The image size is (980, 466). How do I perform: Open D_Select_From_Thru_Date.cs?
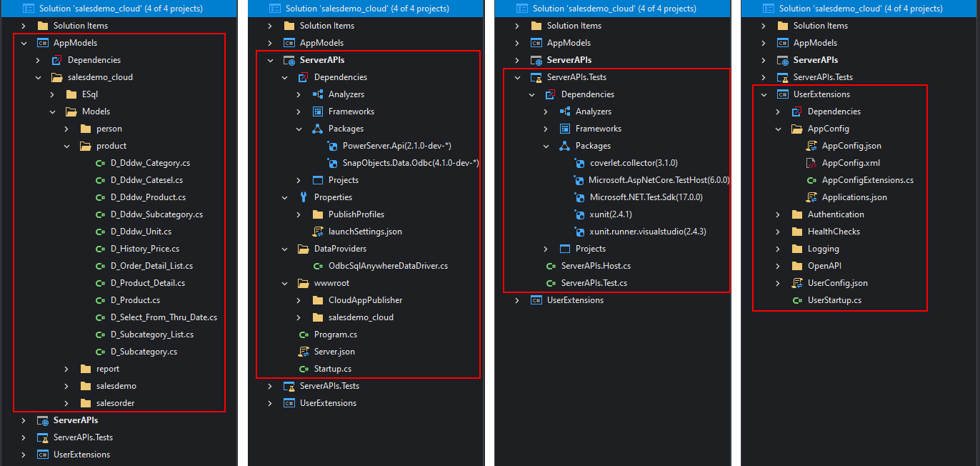pyautogui.click(x=164, y=317)
